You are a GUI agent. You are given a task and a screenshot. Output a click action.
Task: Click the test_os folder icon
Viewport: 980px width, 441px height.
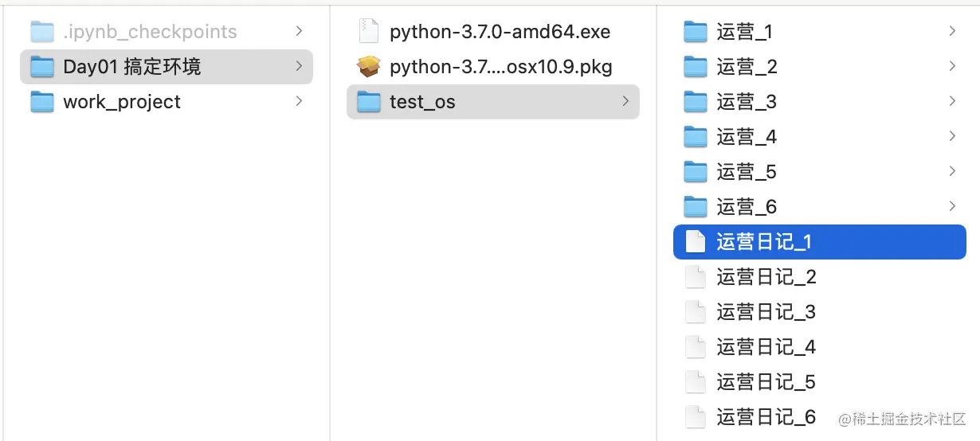pos(368,102)
